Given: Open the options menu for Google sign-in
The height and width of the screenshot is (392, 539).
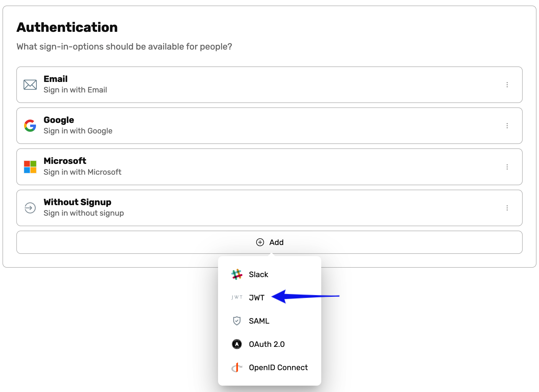Looking at the screenshot, I should point(507,126).
